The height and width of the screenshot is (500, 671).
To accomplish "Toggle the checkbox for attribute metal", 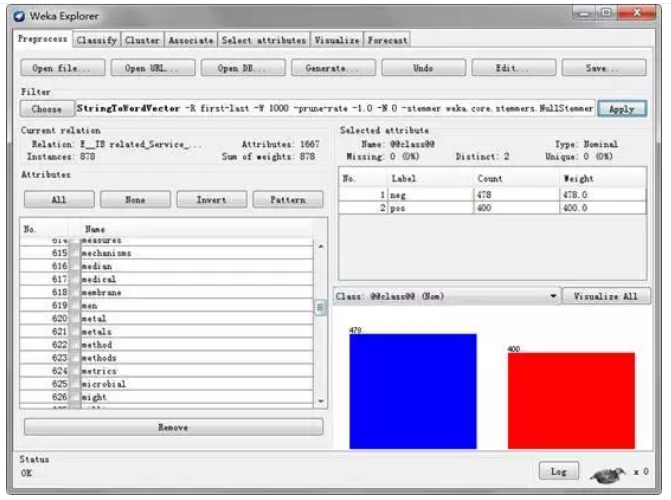I will tap(75, 318).
